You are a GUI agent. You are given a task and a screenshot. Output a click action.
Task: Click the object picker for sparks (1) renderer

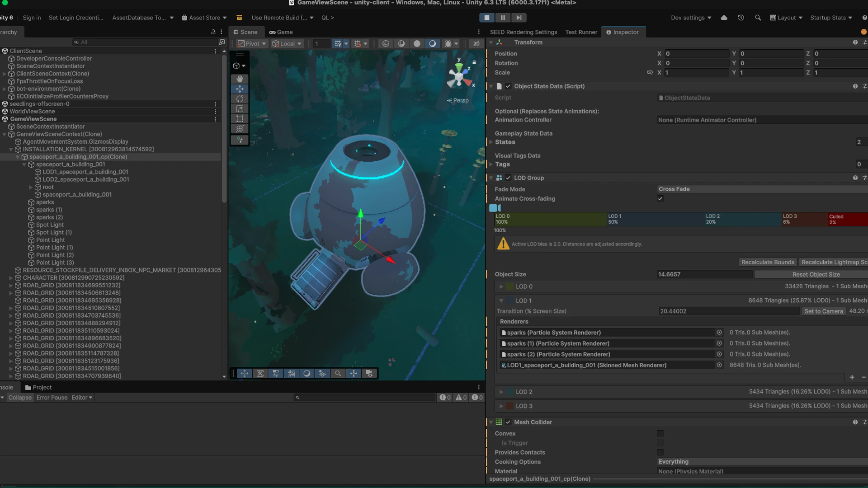pyautogui.click(x=719, y=343)
